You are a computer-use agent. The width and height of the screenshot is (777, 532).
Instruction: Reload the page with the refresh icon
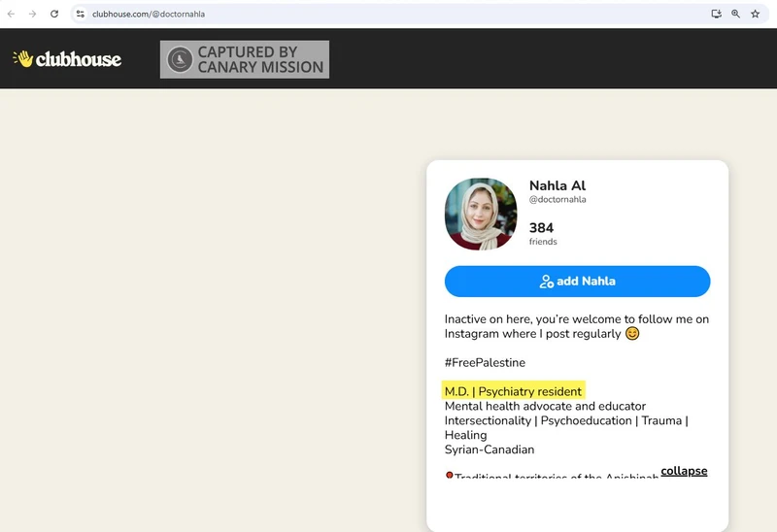click(54, 14)
